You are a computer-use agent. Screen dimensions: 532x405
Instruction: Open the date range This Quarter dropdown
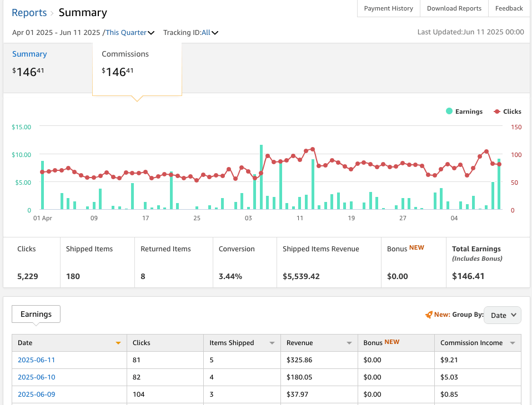point(130,32)
